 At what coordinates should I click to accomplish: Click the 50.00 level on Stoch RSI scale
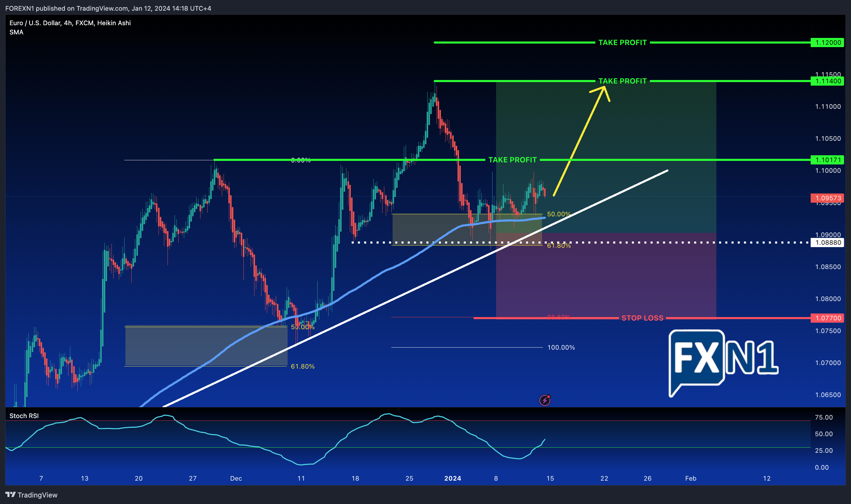pyautogui.click(x=824, y=434)
